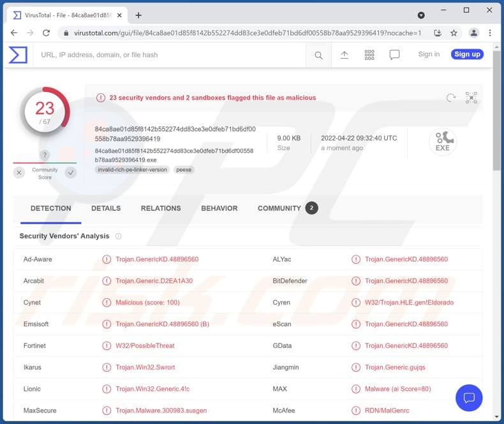Close the VirusTotal browser tab
Viewport: 504px width, 424px height.
(x=119, y=15)
